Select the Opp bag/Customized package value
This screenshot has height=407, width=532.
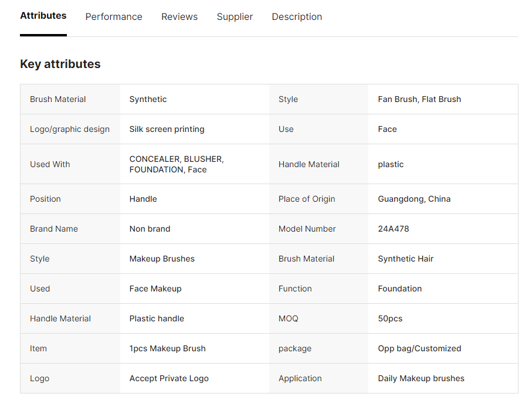click(x=419, y=348)
